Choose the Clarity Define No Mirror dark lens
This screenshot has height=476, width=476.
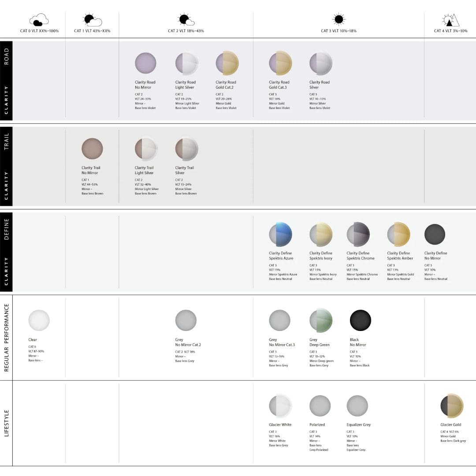435,234
